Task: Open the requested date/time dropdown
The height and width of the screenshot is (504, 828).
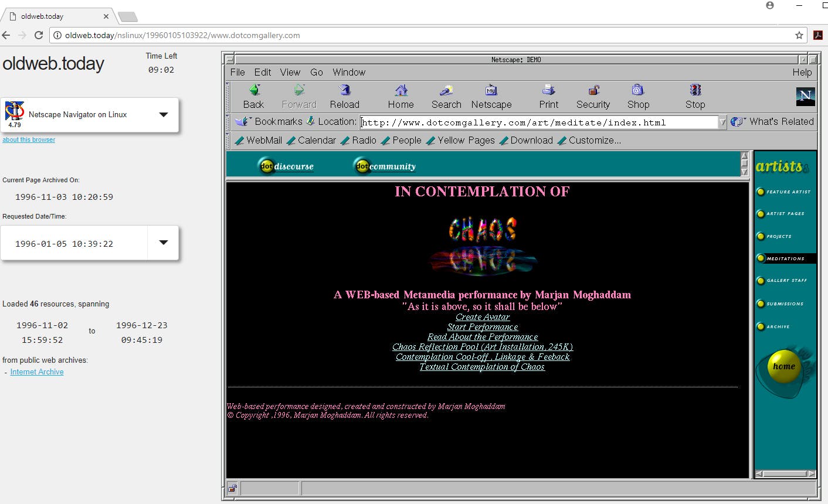Action: click(164, 243)
